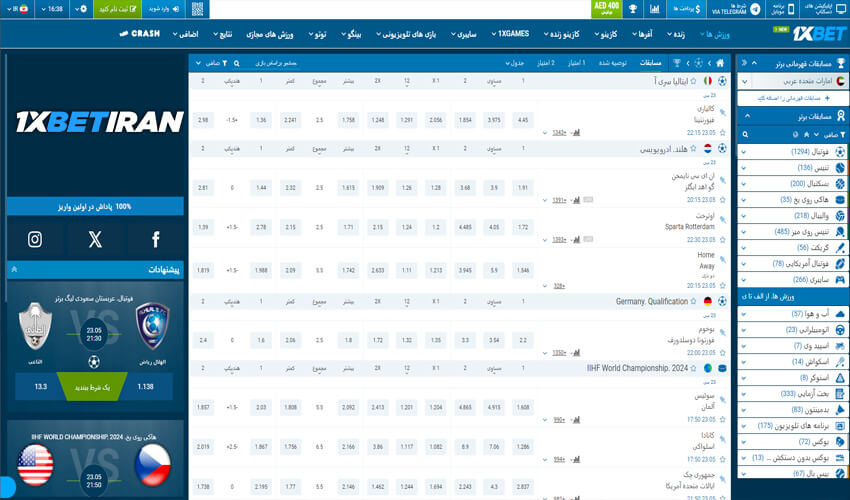Switch to the مسابقات tab
Viewport: 850px width, 500px height.
tap(651, 63)
